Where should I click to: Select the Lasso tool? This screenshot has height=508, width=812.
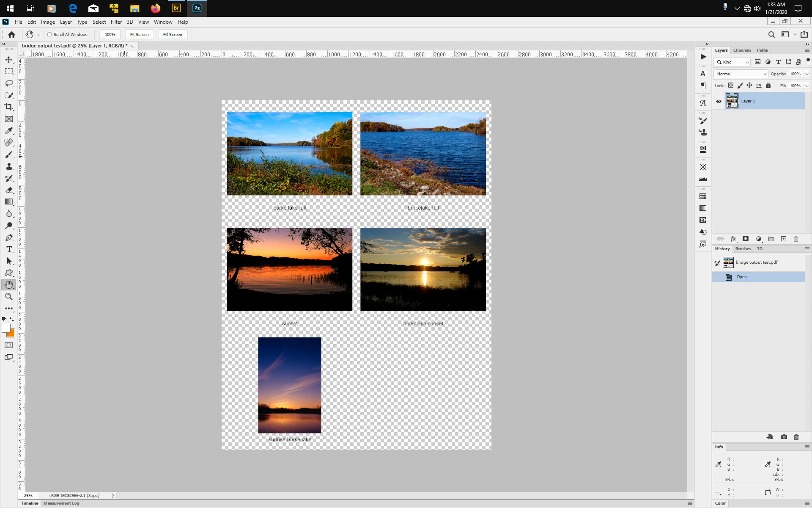pyautogui.click(x=9, y=83)
